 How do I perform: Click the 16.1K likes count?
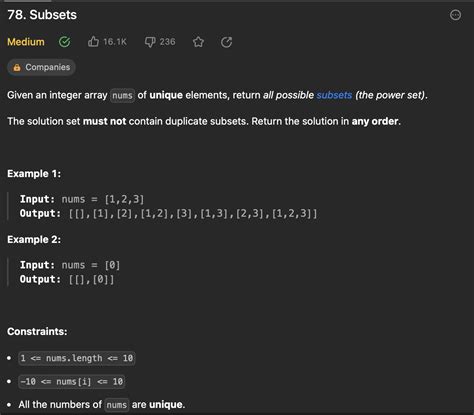click(115, 42)
